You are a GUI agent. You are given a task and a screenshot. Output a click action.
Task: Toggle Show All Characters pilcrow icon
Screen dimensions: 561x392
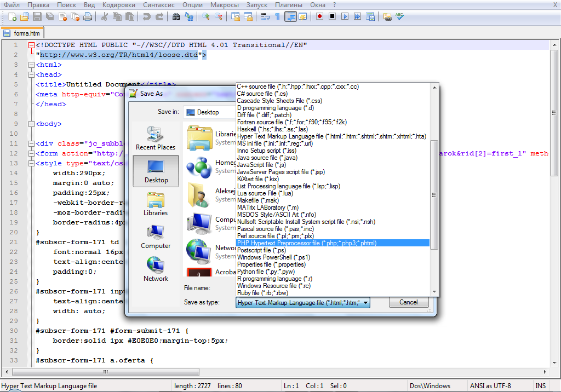coord(277,16)
